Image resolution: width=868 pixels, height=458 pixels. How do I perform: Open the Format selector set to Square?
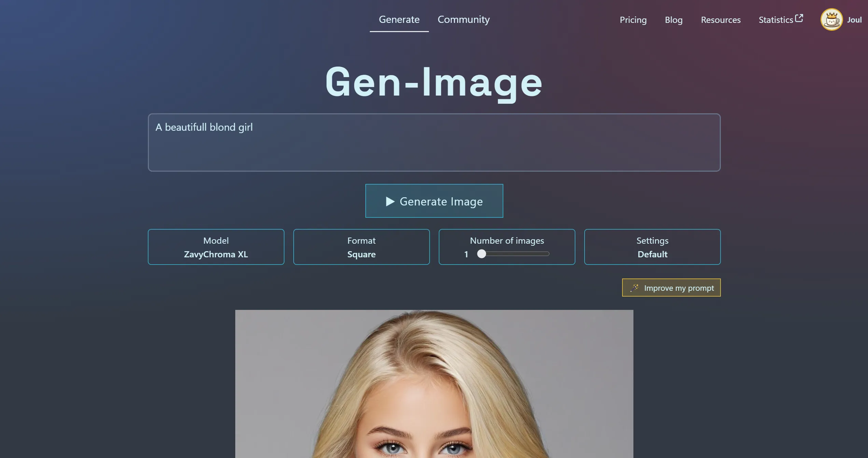point(361,247)
